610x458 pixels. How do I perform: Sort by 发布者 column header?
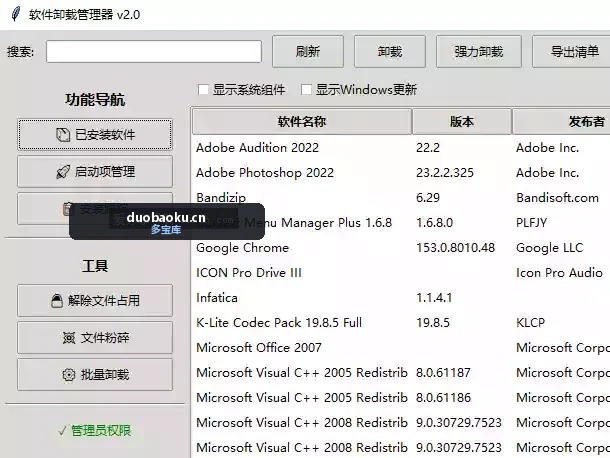(x=561, y=122)
